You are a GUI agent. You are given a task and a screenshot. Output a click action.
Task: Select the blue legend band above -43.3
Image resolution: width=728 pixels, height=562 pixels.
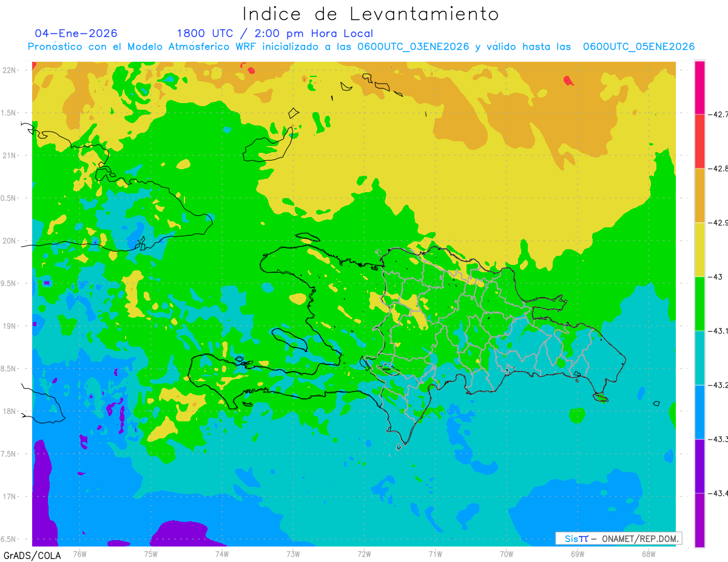(x=699, y=412)
